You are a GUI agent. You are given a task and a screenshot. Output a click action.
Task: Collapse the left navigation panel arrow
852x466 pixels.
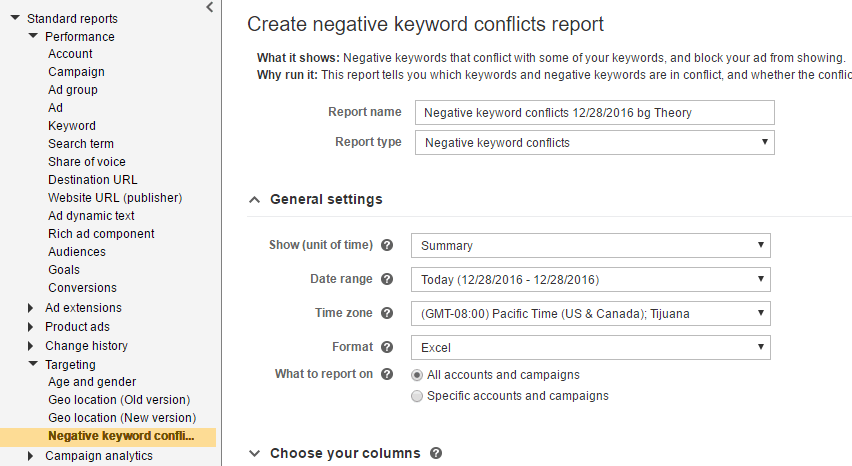(x=209, y=8)
